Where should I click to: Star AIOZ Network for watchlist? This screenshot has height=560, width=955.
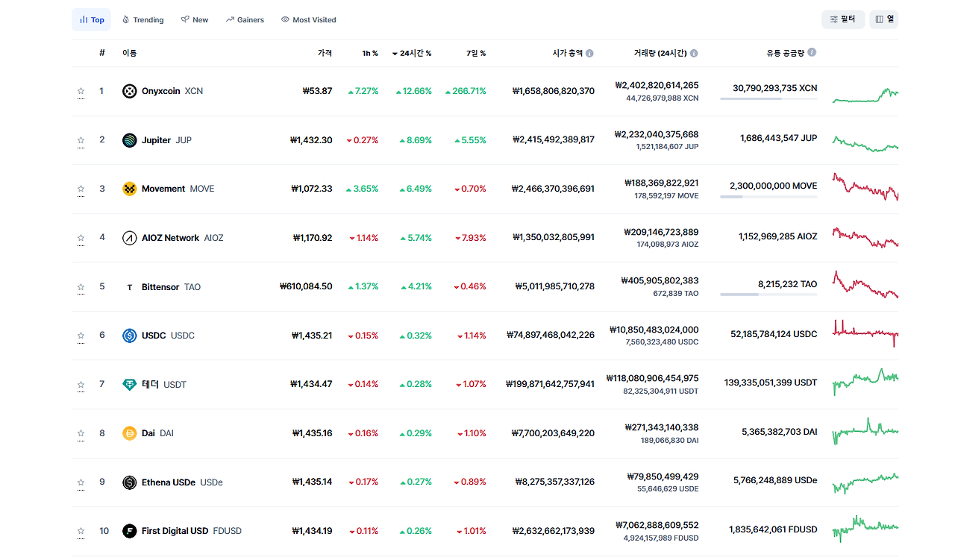click(x=81, y=239)
